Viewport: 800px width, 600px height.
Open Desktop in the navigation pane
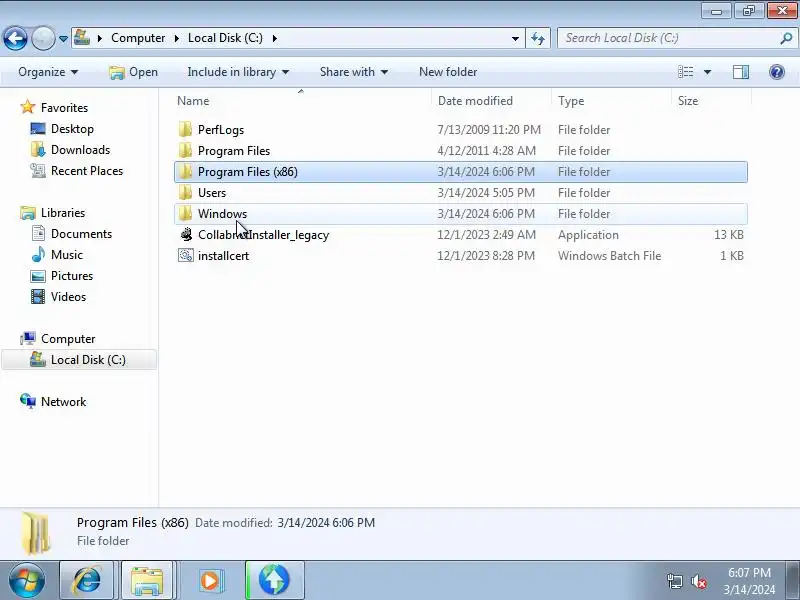click(72, 129)
